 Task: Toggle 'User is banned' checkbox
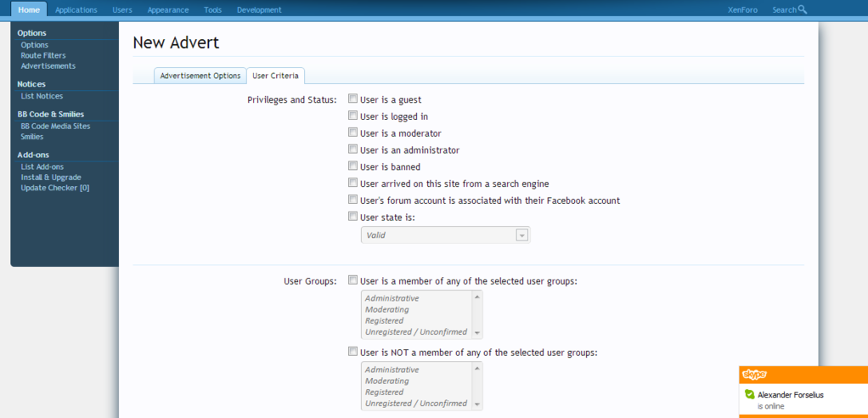point(352,167)
